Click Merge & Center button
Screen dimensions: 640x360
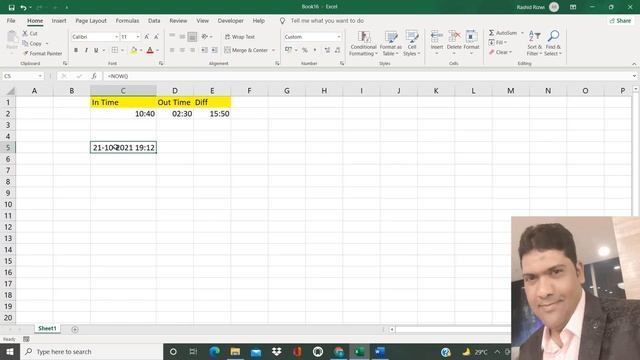tap(246, 50)
